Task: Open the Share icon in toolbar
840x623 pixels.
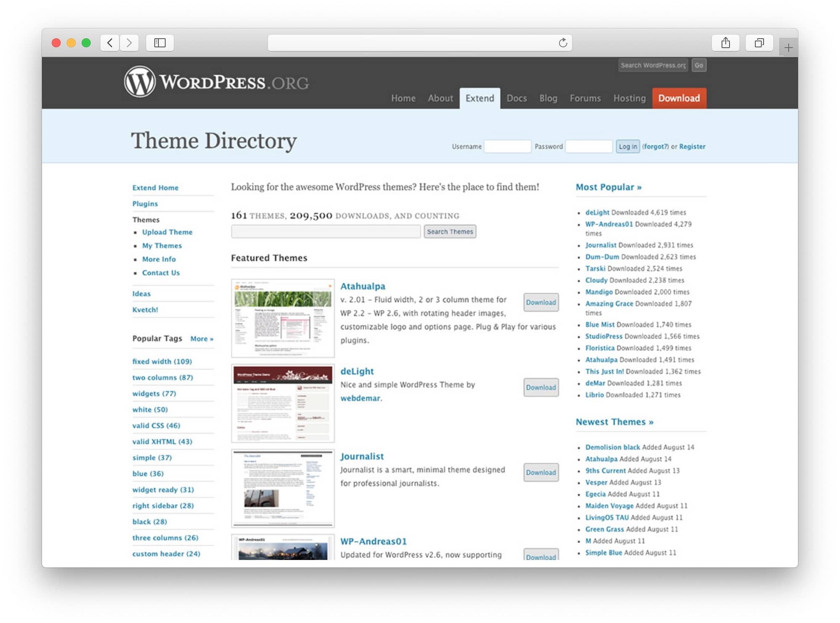Action: pos(725,43)
